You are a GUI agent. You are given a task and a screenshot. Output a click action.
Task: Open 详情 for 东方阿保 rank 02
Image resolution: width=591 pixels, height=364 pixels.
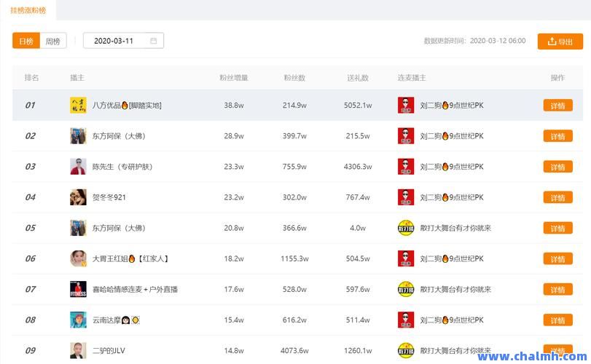557,136
